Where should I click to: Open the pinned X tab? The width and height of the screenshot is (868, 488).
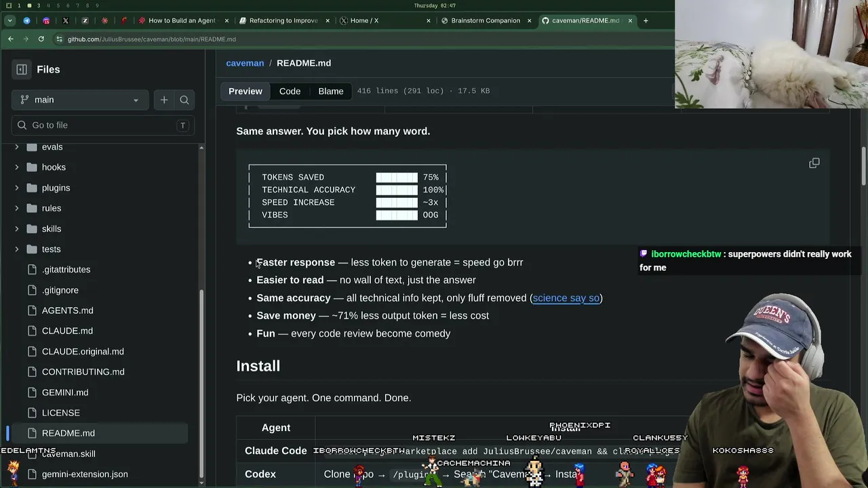point(66,20)
